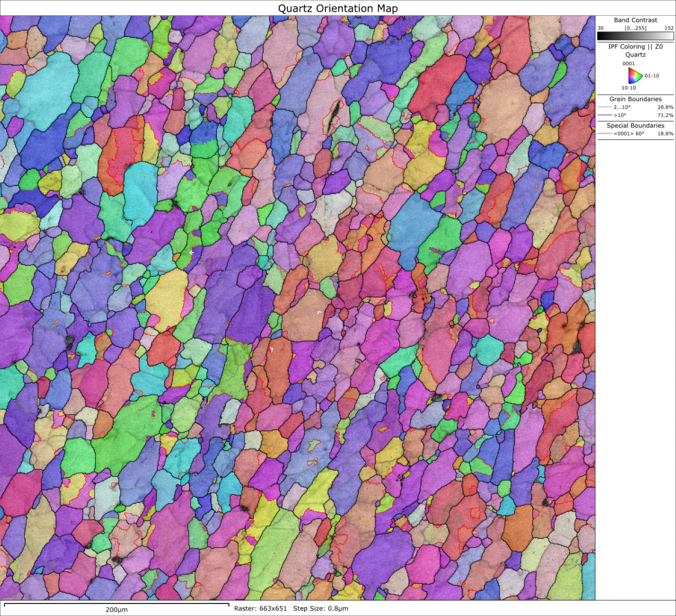Select the Grain Boundaries legend heading
Viewport: 676px width, 616px height.
click(x=635, y=99)
